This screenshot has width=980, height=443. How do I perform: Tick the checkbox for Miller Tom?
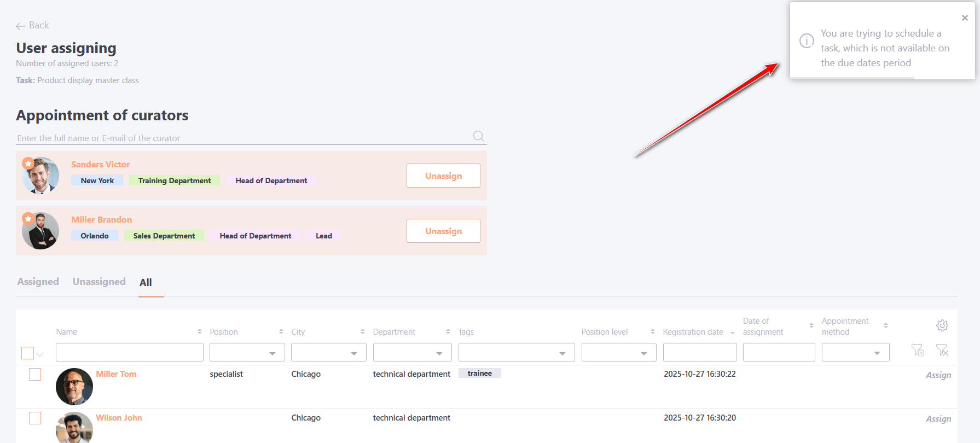coord(35,374)
